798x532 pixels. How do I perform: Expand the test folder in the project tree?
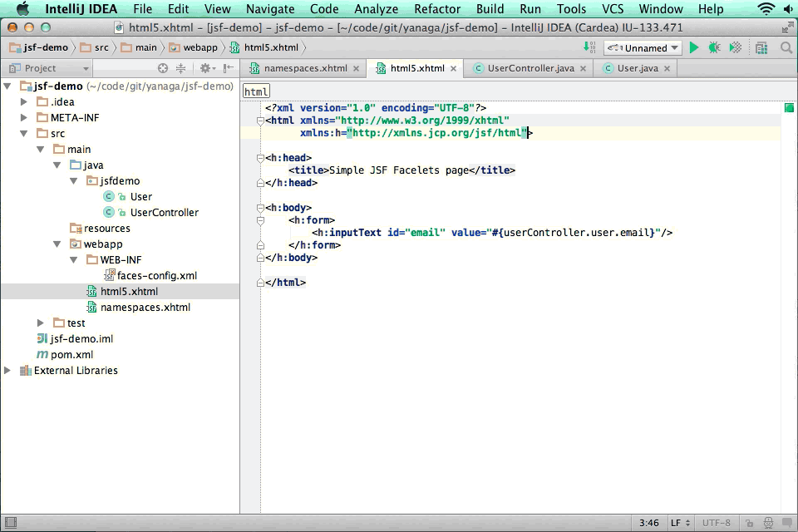click(x=42, y=323)
